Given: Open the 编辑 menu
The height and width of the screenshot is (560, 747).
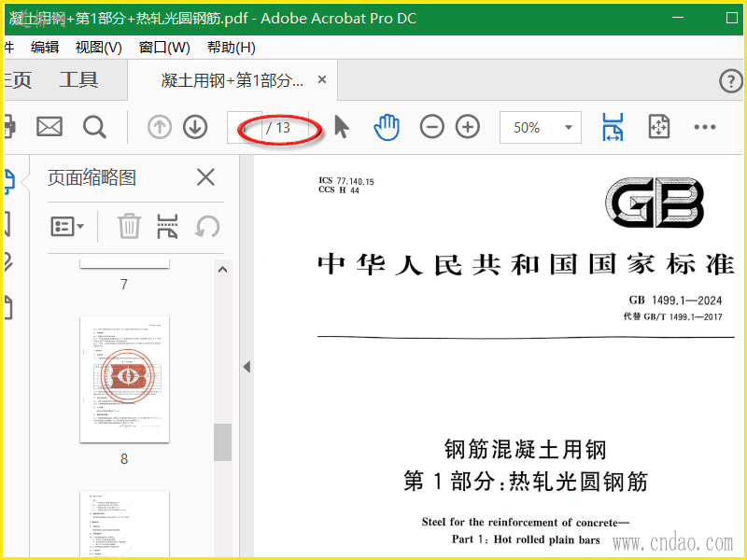Looking at the screenshot, I should (45, 48).
